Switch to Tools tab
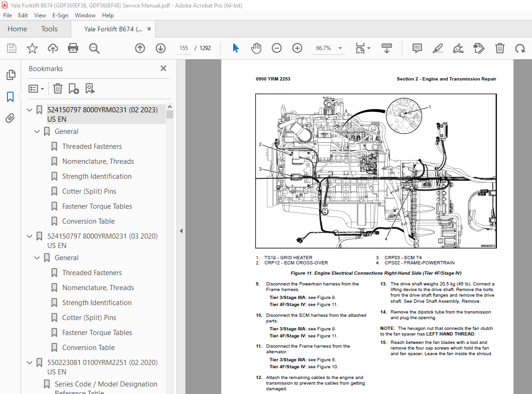The image size is (532, 394). coord(49,29)
